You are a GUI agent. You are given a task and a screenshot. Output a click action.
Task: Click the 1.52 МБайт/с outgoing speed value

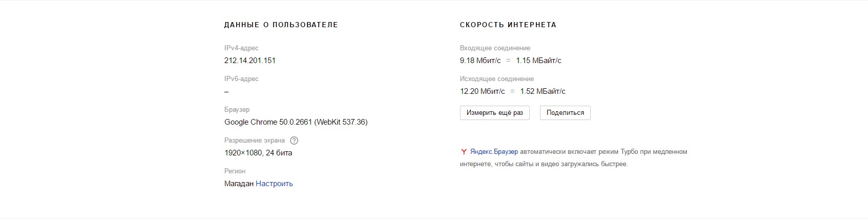(x=543, y=91)
